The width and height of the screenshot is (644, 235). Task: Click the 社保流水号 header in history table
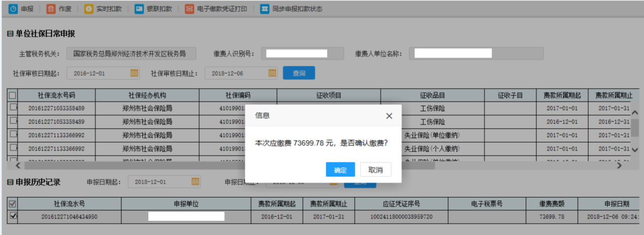tap(70, 204)
